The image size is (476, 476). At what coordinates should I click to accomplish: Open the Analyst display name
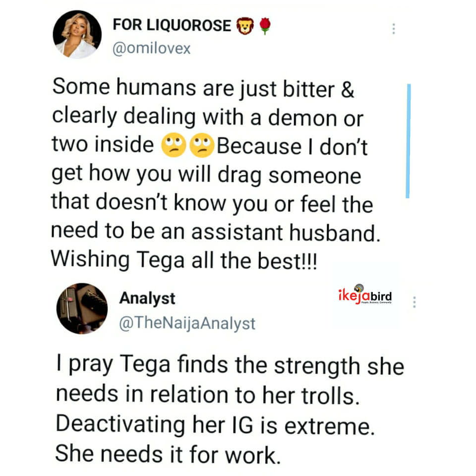(147, 298)
